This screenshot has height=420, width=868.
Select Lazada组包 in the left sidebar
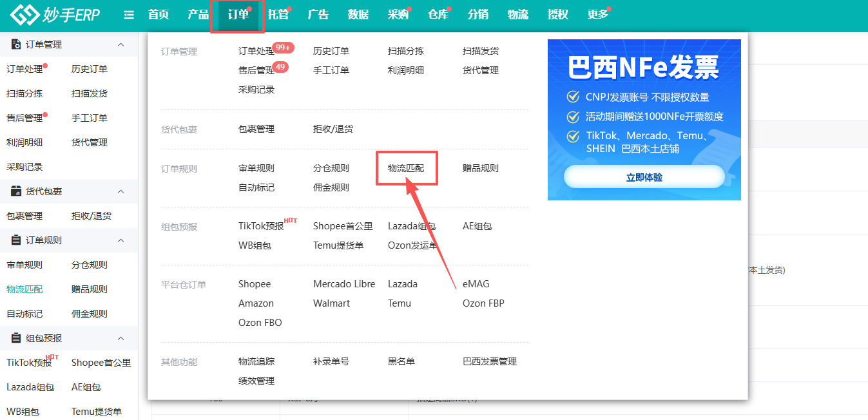30,387
